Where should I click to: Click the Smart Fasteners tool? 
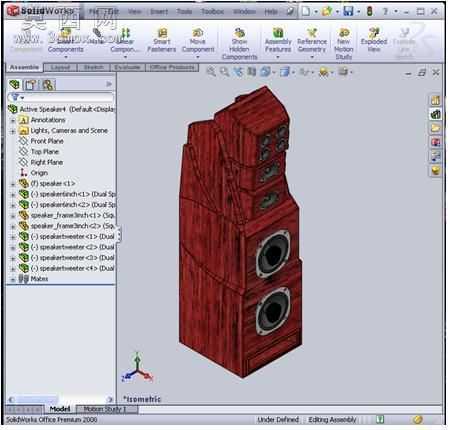[162, 41]
